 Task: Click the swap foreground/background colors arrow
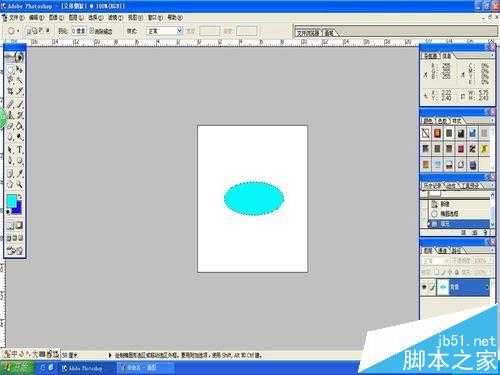20,197
